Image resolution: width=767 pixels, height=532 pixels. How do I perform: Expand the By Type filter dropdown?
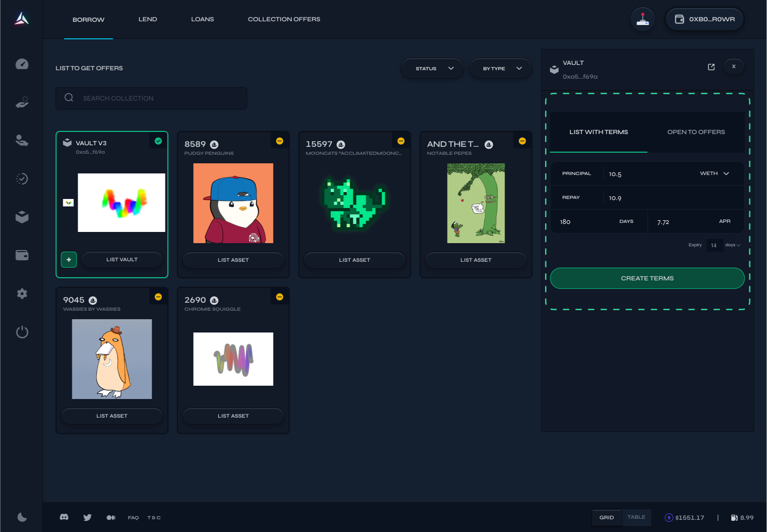point(500,69)
